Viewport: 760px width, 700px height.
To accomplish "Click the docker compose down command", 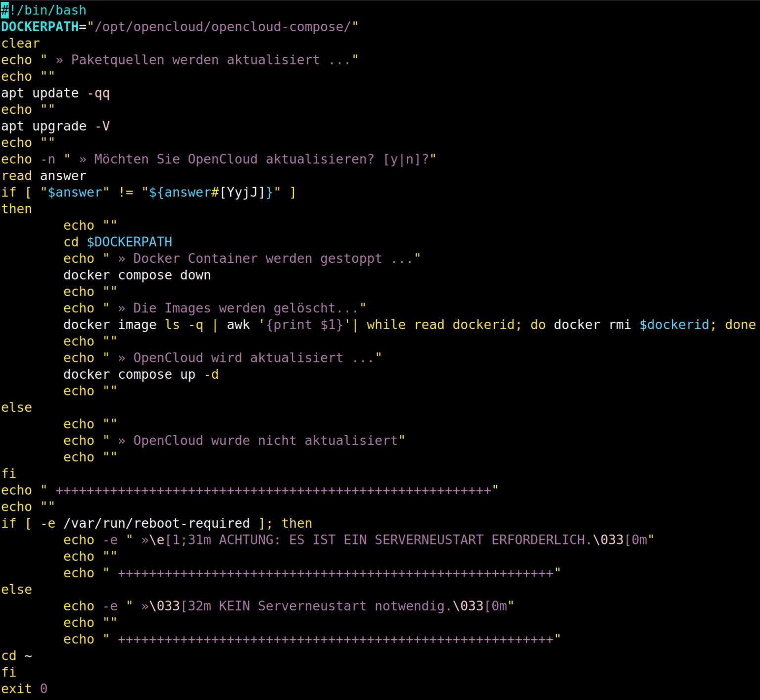I will [x=137, y=275].
